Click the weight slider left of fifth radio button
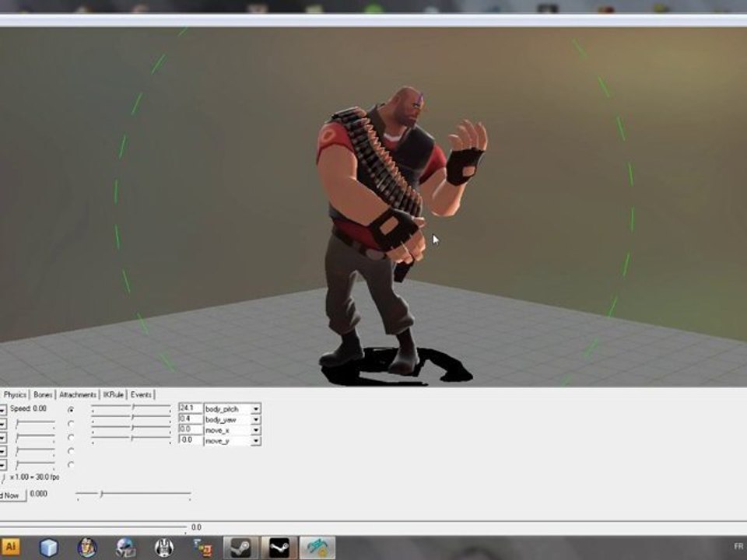Screen dimensions: 747x560 35,464
